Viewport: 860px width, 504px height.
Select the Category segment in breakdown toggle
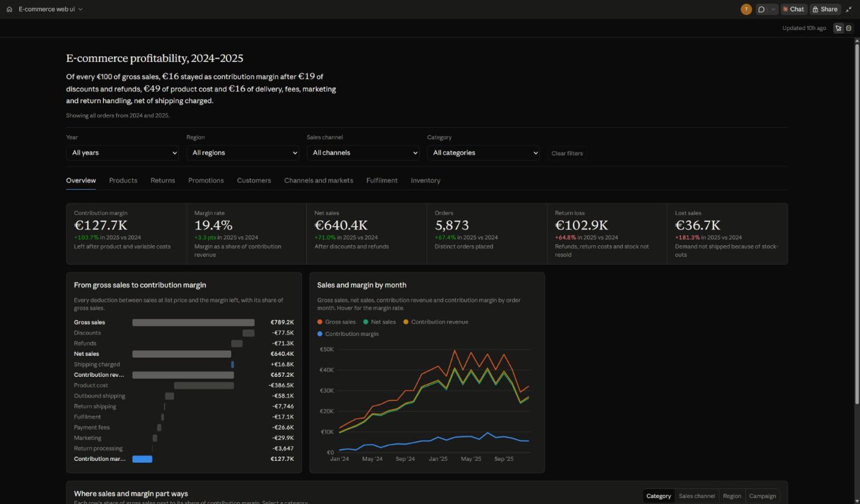[x=659, y=496]
